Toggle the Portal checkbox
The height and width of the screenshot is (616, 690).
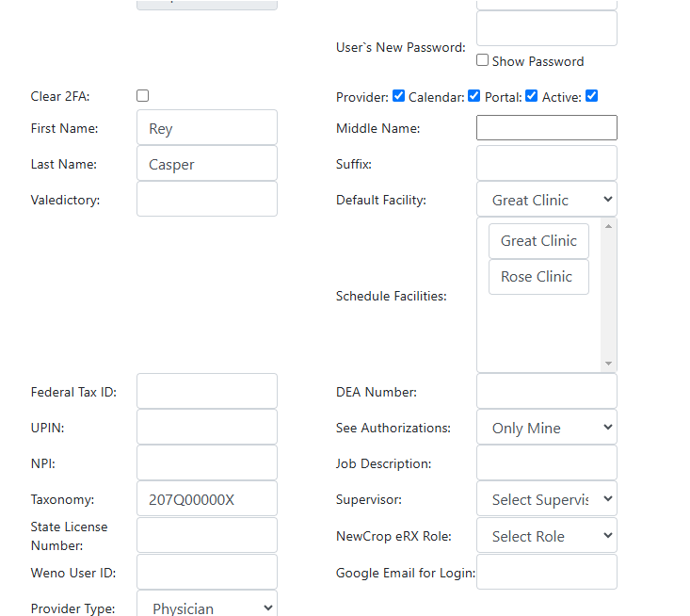(x=532, y=95)
